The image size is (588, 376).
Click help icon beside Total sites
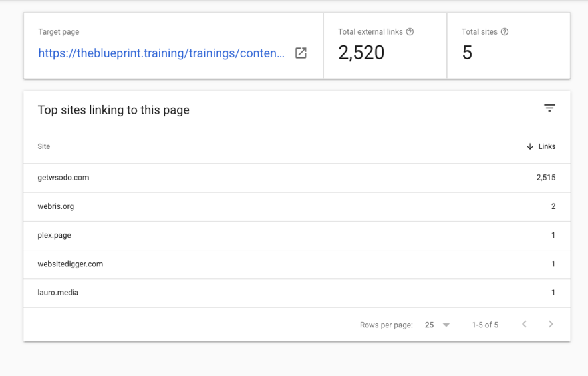(504, 32)
